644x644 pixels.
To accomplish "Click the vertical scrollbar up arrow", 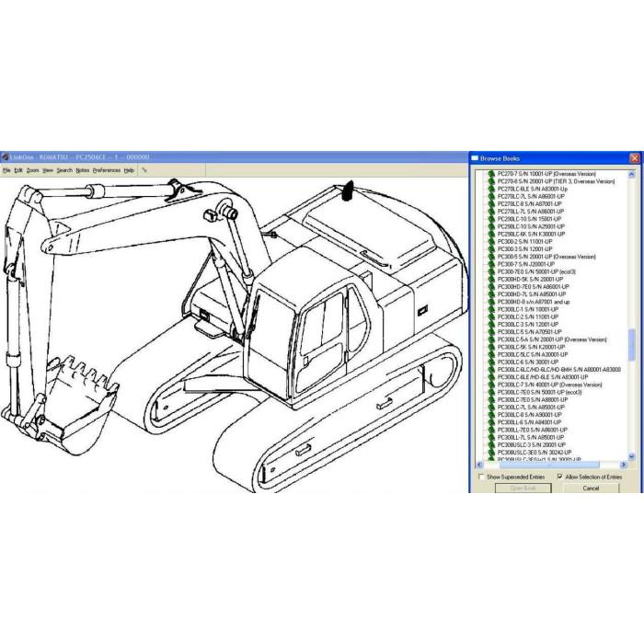I will click(631, 174).
